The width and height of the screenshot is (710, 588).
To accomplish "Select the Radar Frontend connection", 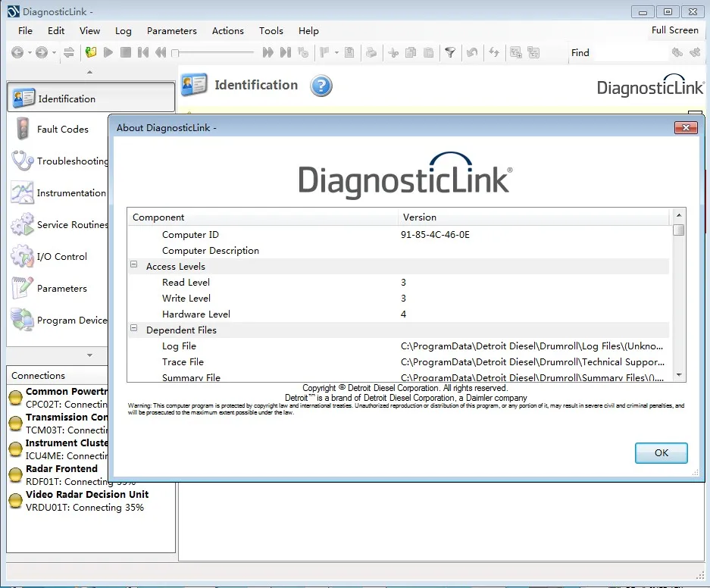I will (x=58, y=475).
